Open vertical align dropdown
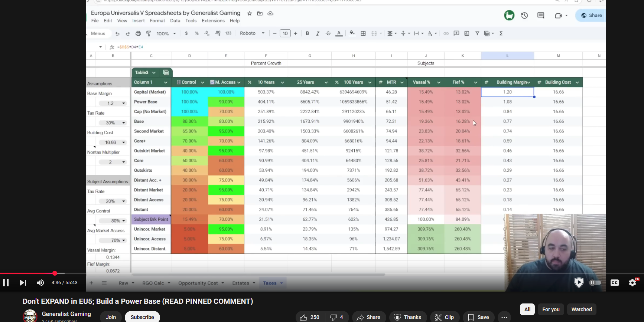 click(x=406, y=33)
